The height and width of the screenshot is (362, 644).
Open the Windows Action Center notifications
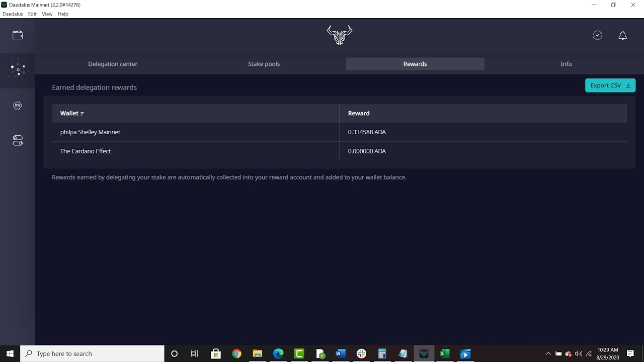point(630,353)
